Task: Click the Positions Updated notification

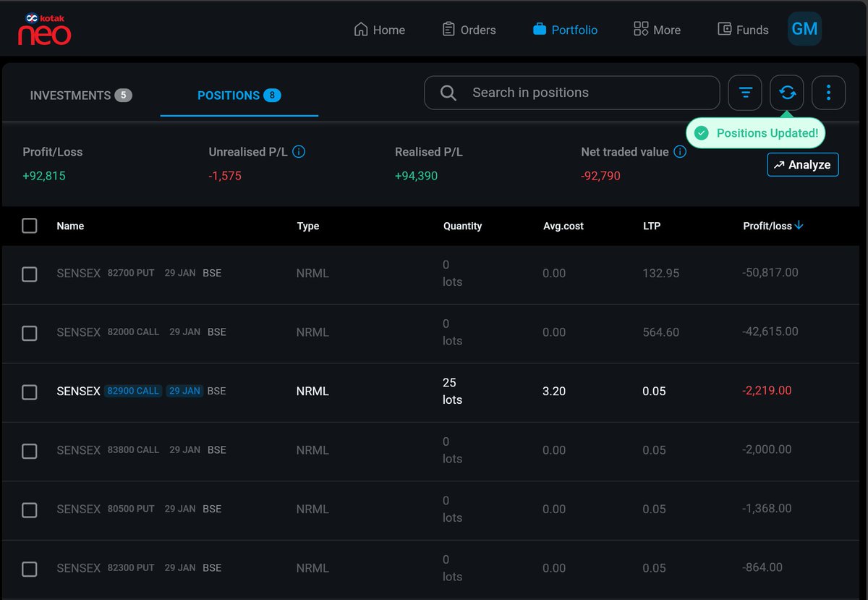Action: [756, 133]
